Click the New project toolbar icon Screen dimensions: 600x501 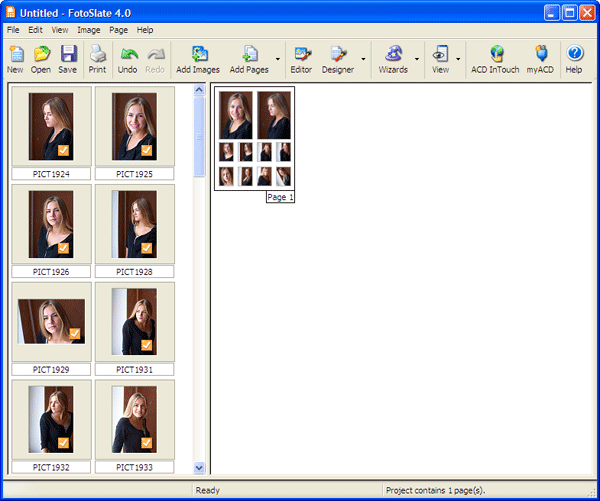tap(15, 59)
